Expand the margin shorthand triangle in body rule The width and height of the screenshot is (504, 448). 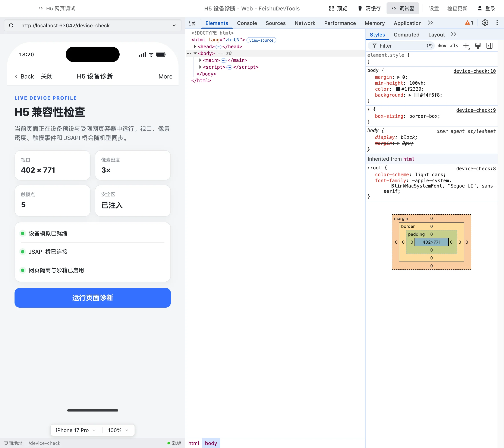399,77
